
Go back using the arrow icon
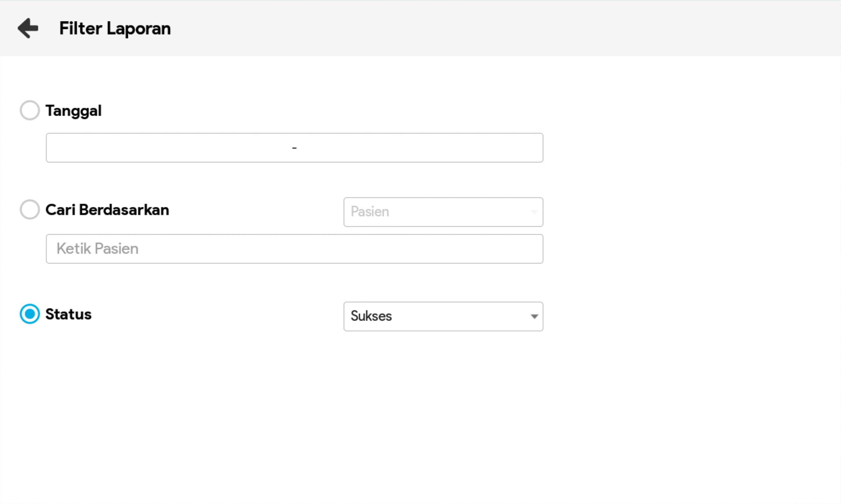pos(28,28)
